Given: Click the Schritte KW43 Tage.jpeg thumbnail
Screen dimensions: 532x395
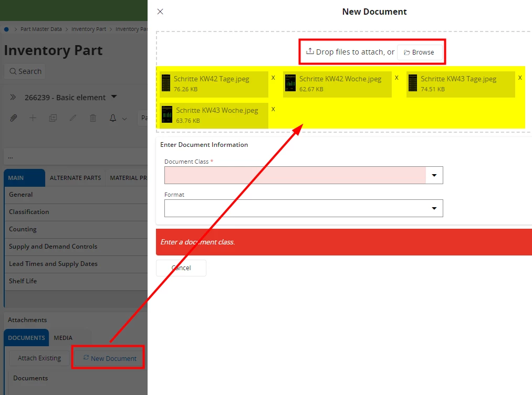Looking at the screenshot, I should coord(413,83).
